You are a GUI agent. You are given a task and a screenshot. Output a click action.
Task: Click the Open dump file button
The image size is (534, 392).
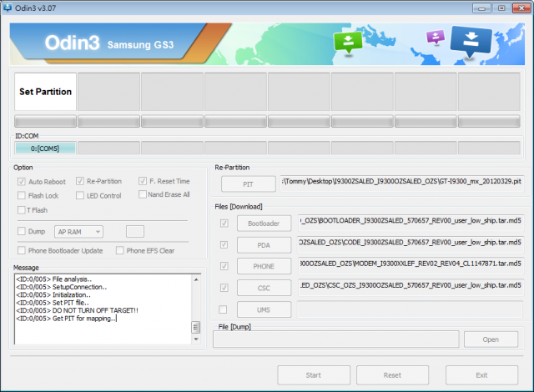click(x=491, y=339)
